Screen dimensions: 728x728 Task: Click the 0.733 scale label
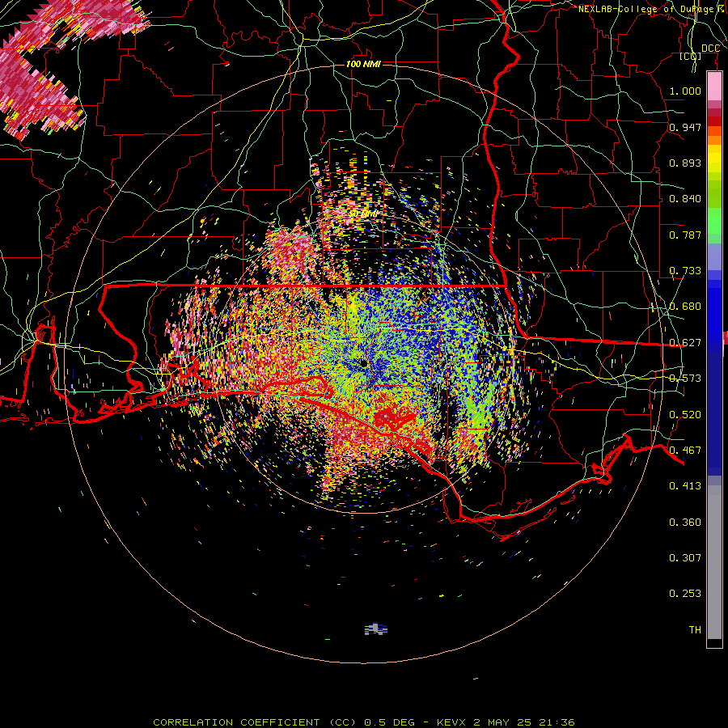[x=685, y=271]
